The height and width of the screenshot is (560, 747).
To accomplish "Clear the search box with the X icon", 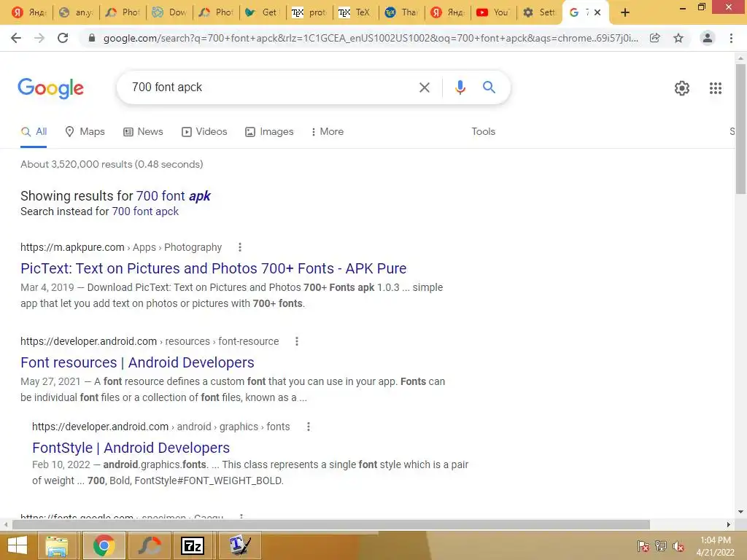I will click(x=424, y=87).
